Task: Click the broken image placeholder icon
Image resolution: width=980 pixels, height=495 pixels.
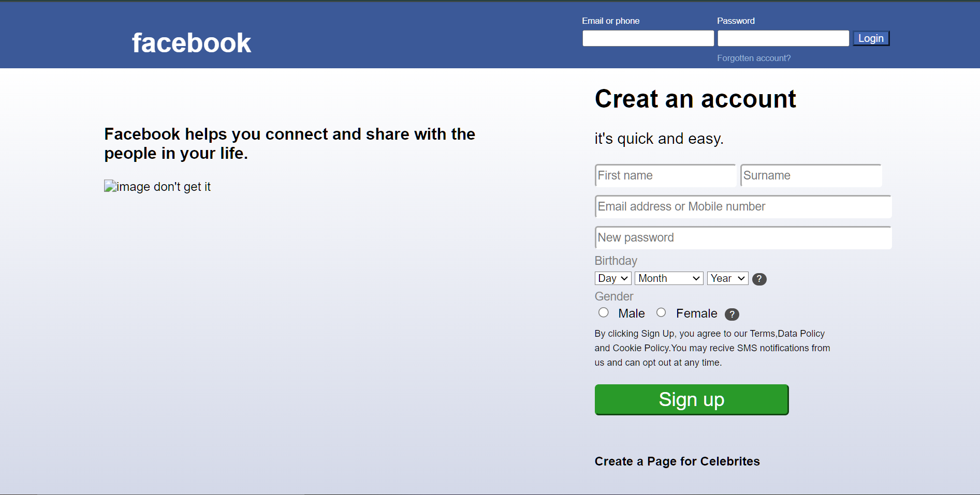Action: [110, 186]
